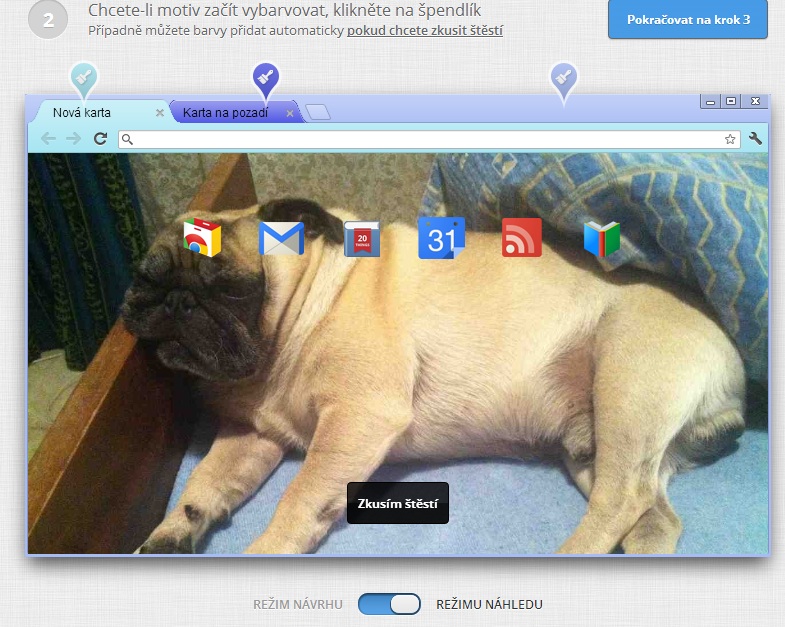785x627 pixels.
Task: Select the Nová karta tab
Action: (100, 112)
